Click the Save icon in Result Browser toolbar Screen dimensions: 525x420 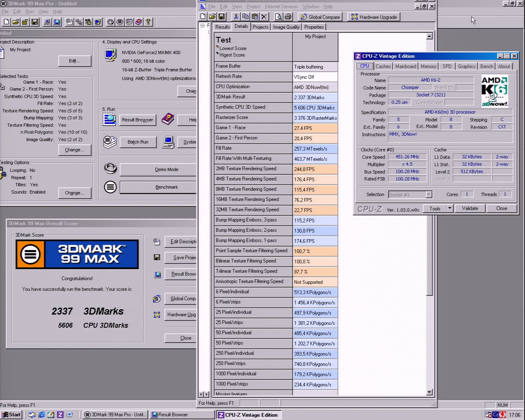(x=221, y=17)
